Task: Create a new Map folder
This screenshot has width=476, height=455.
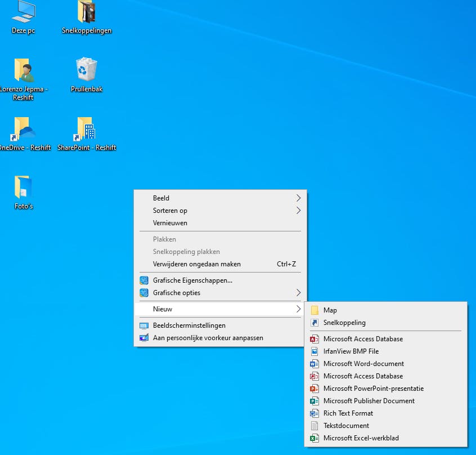Action: click(x=330, y=310)
